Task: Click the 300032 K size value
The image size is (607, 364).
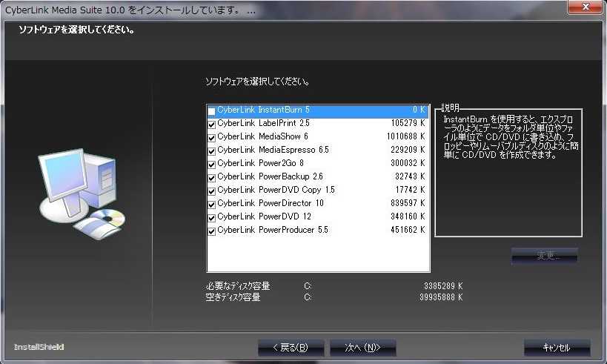Action: (408, 163)
